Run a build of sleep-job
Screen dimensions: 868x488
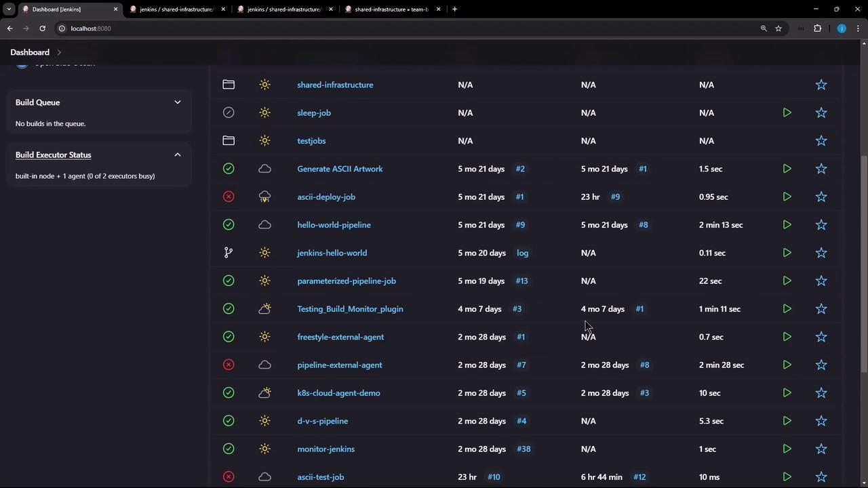(787, 113)
